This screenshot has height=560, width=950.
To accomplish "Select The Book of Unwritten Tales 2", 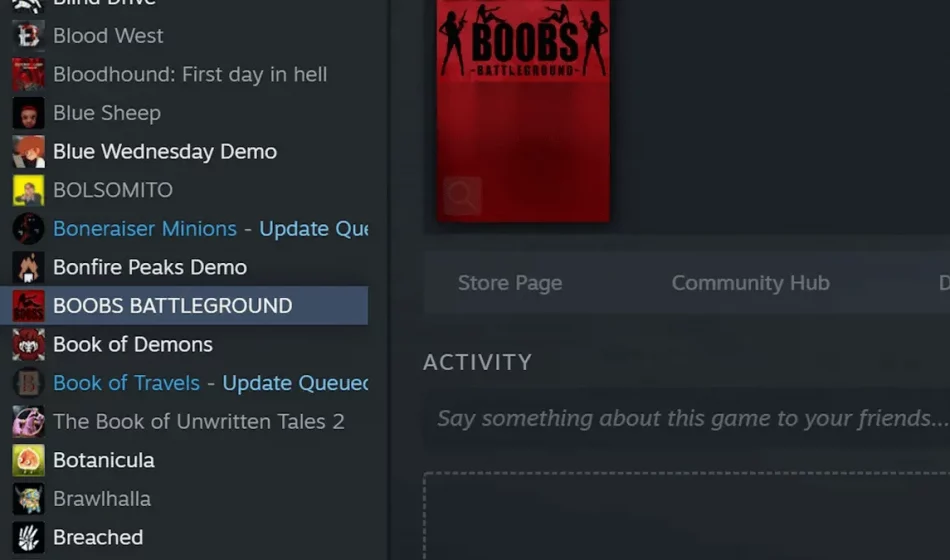I will click(x=198, y=422).
